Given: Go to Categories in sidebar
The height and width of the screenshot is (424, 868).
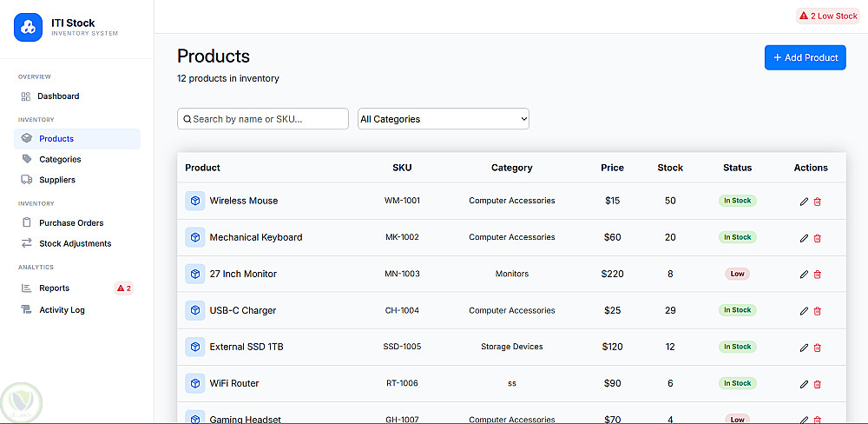Looking at the screenshot, I should point(60,160).
